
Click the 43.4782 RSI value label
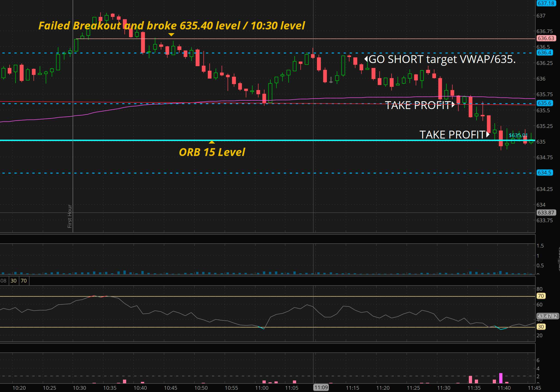547,316
